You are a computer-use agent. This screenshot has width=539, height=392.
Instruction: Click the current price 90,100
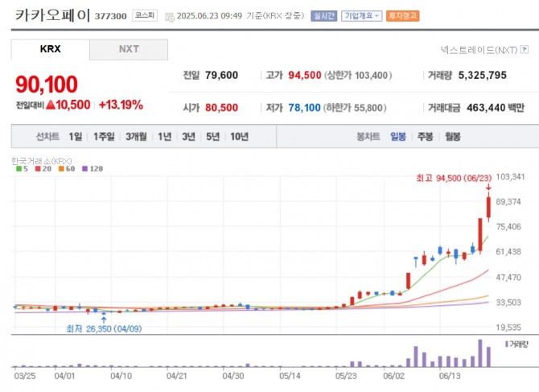click(x=47, y=85)
